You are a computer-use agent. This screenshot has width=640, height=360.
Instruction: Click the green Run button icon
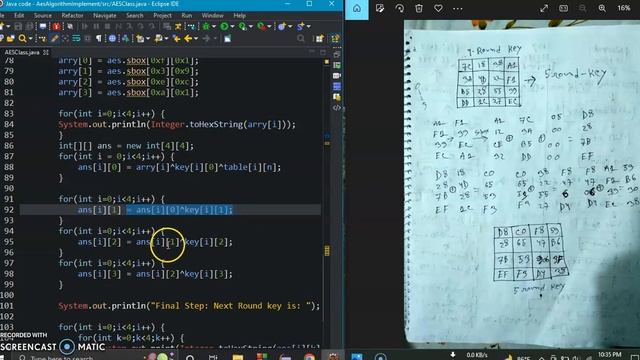224,26
